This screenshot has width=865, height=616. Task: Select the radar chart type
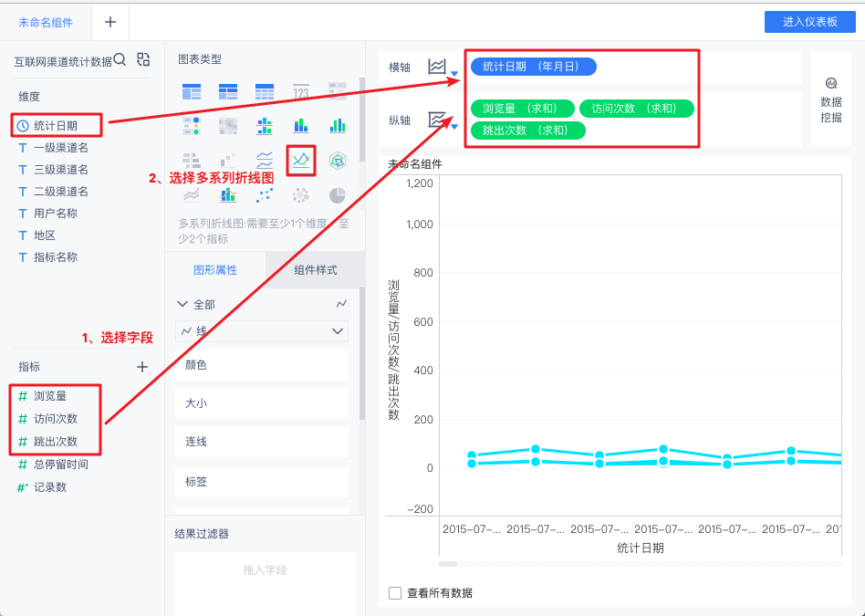click(x=337, y=161)
